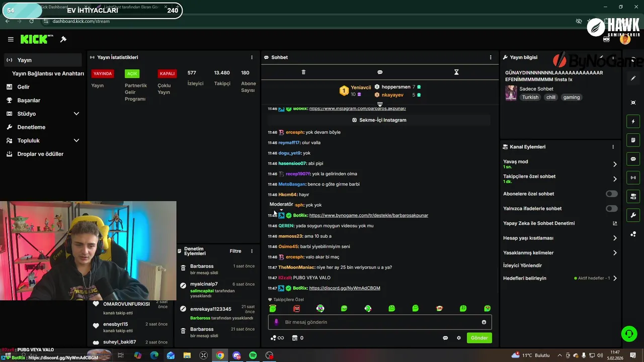644x362 pixels.
Task: Click the broadcast signal icon in right sidebar
Action: coord(633,177)
